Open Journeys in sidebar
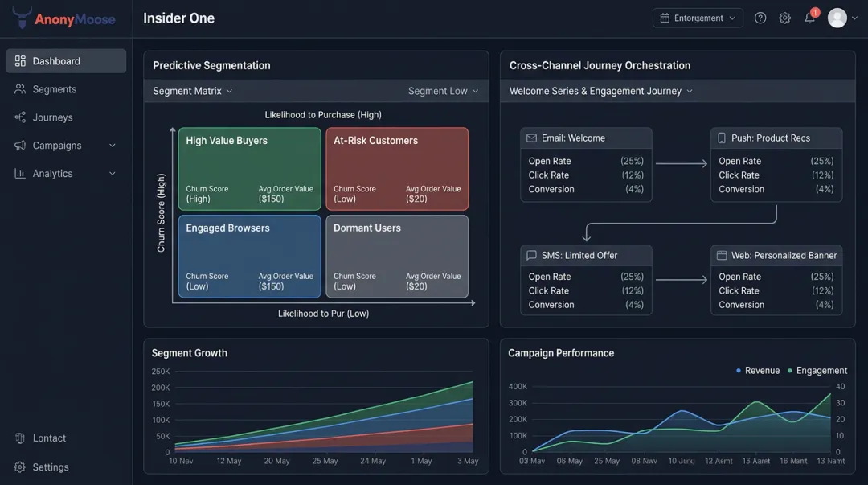Screen dimensions: 868x485 [66, 117]
